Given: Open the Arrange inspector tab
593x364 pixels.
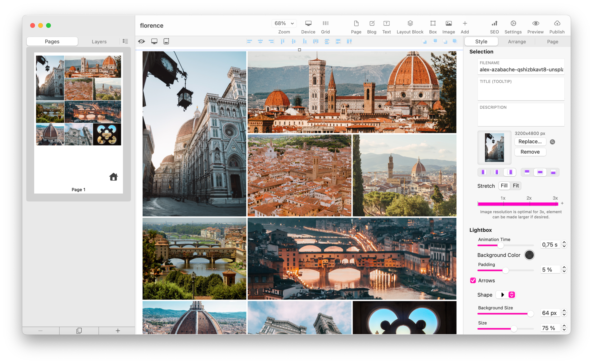Looking at the screenshot, I should click(x=517, y=41).
